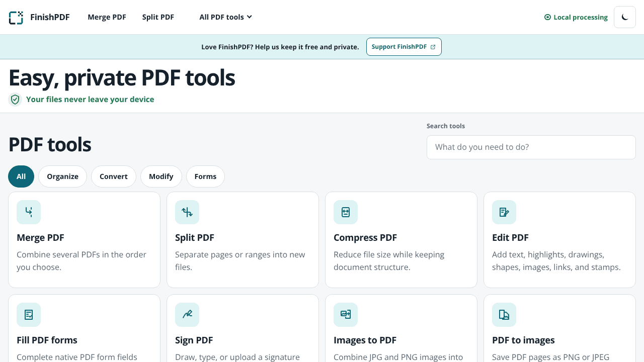Click the Local processing indicator
This screenshot has width=644, height=362.
click(x=576, y=17)
